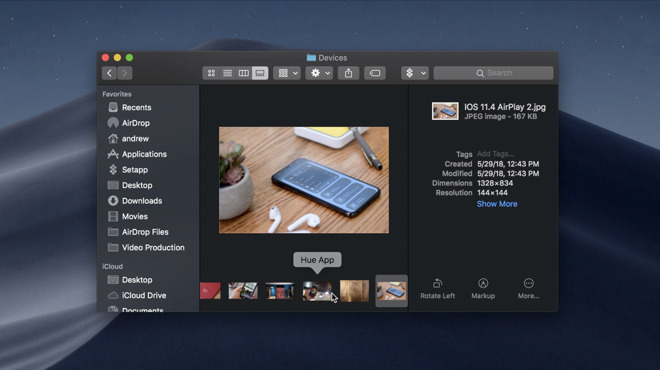The width and height of the screenshot is (660, 370).
Task: Click Rotate Left quick action
Action: (437, 289)
